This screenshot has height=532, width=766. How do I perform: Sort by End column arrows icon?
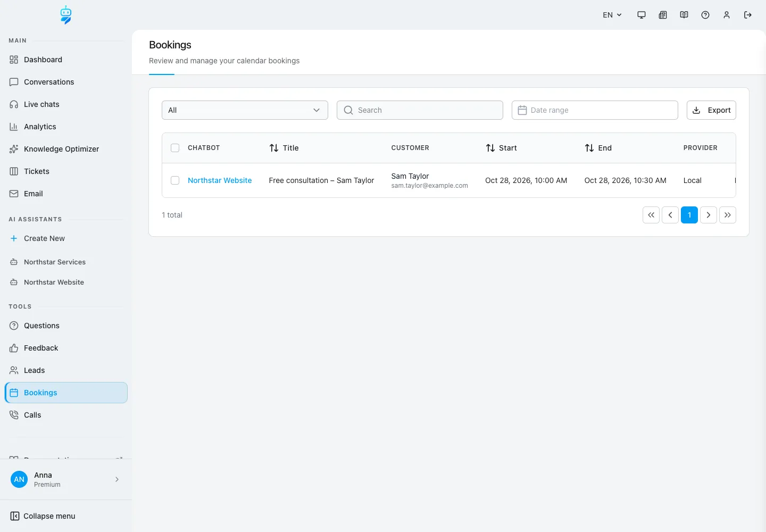pyautogui.click(x=589, y=148)
